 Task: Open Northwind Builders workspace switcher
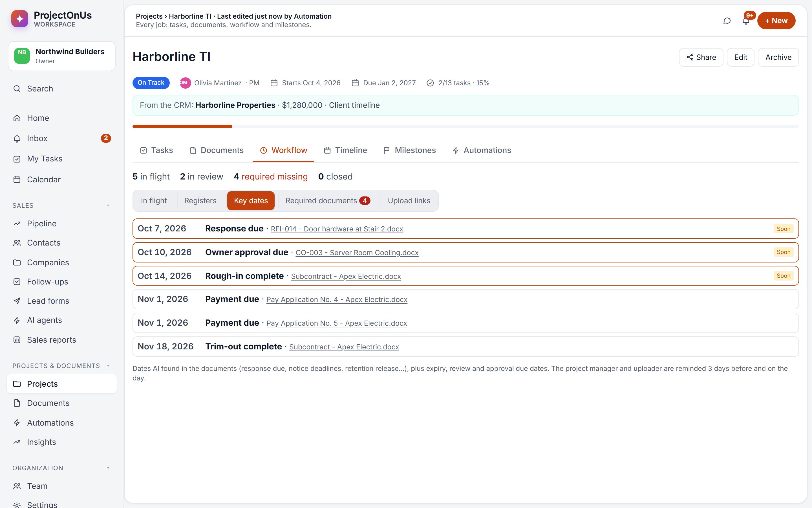[x=62, y=56]
